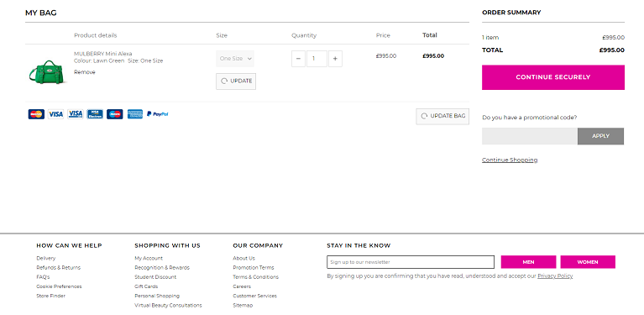This screenshot has height=315, width=644.
Task: Open the Sitemap link
Action: pyautogui.click(x=243, y=306)
